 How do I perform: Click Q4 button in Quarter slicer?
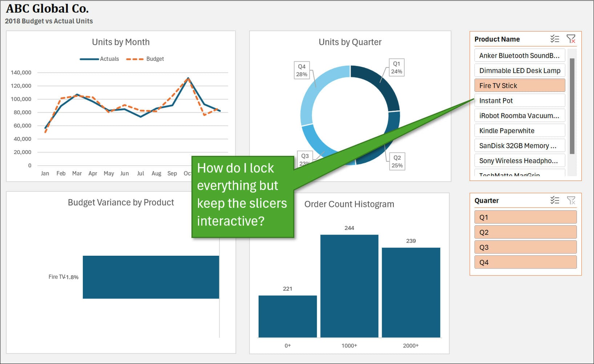click(525, 262)
